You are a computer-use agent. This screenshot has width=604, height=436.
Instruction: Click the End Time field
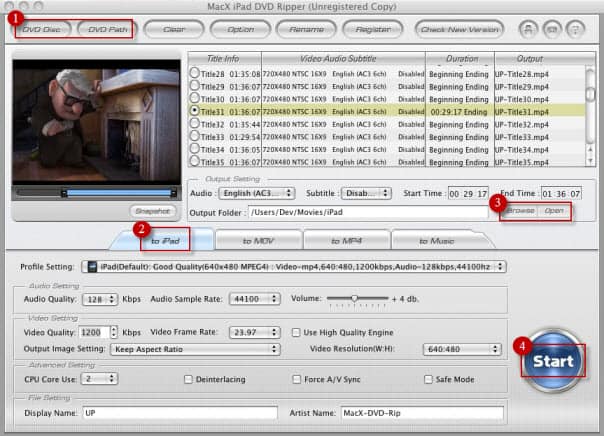(561, 193)
